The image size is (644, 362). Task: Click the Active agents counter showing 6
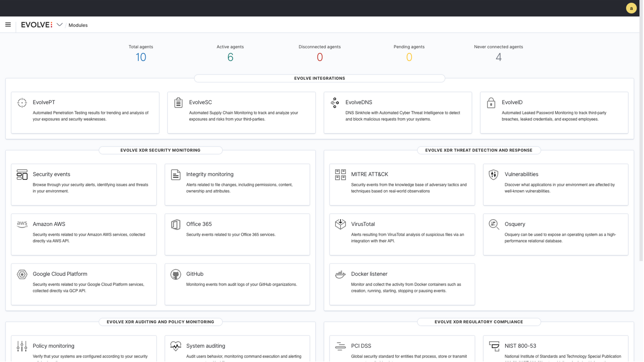click(x=230, y=57)
